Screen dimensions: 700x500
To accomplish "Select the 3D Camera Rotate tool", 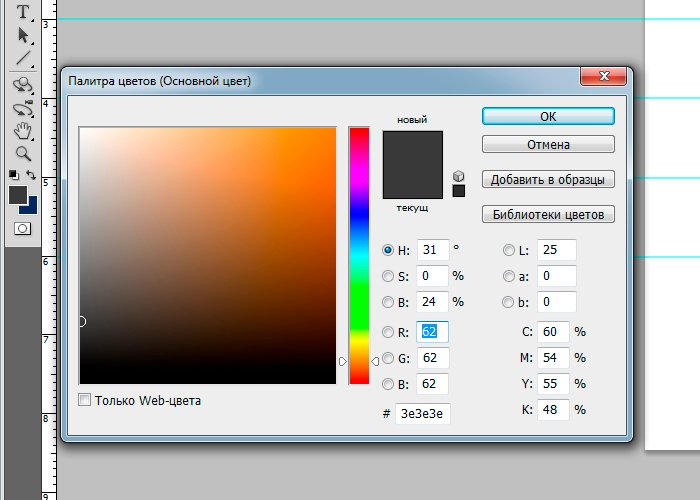I will coord(23,108).
